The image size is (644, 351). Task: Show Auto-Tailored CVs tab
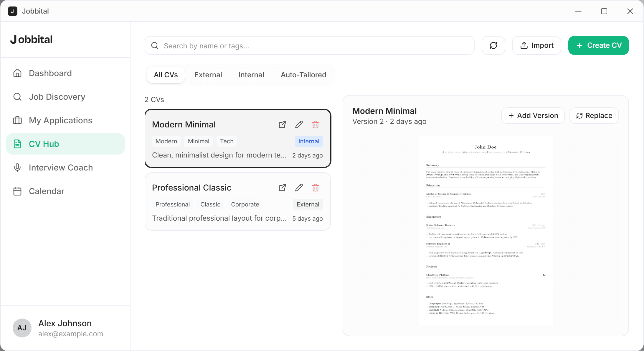click(303, 75)
